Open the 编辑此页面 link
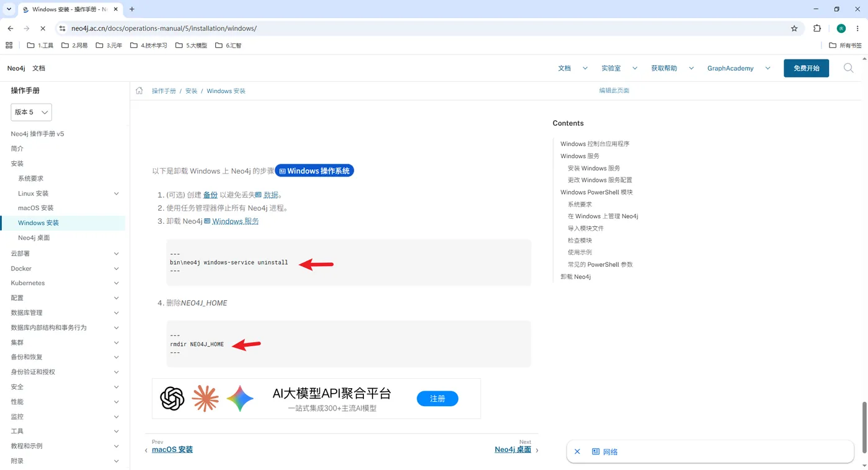 (614, 91)
